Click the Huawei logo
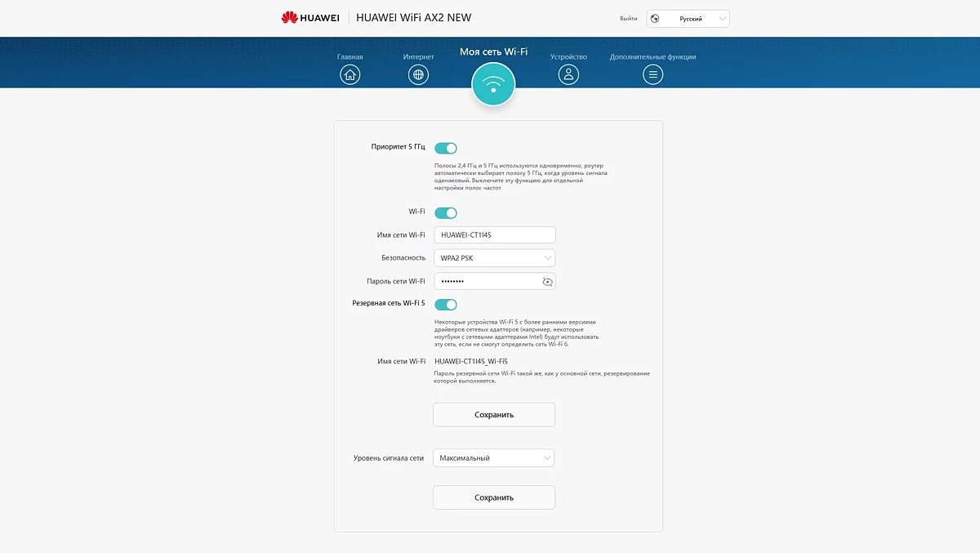Image resolution: width=980 pixels, height=553 pixels. pyautogui.click(x=310, y=18)
